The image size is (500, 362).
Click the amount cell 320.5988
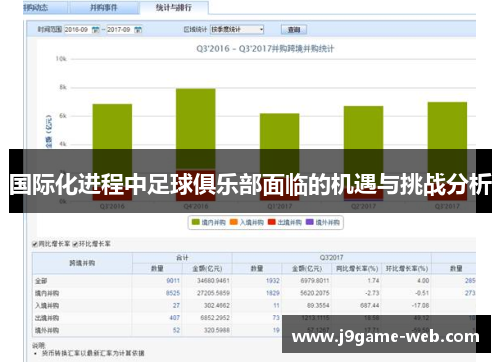pyautogui.click(x=217, y=330)
